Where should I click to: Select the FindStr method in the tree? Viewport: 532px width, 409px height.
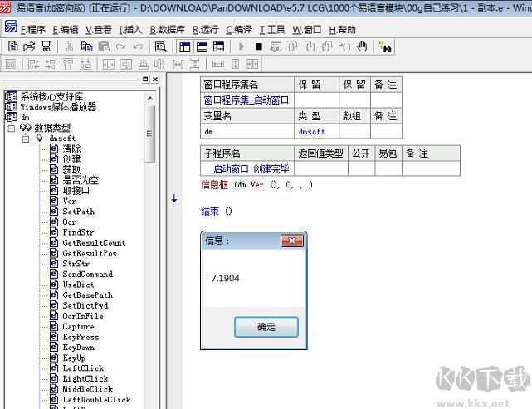(x=78, y=232)
